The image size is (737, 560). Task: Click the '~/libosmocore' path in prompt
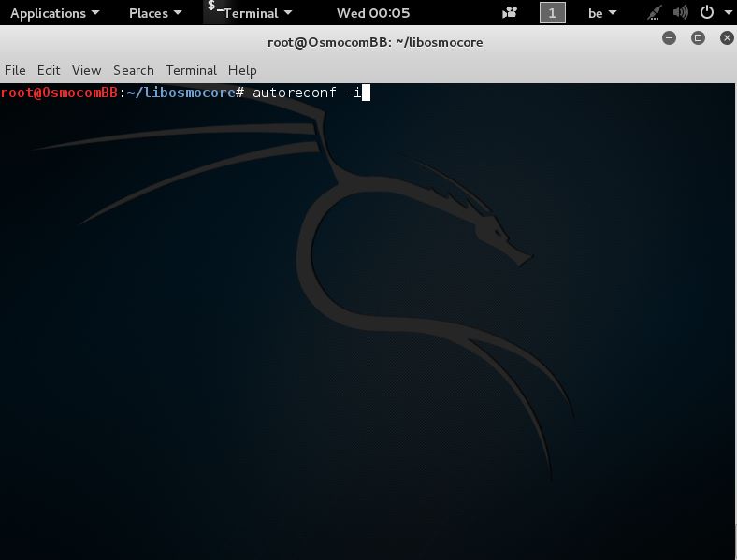coord(181,93)
